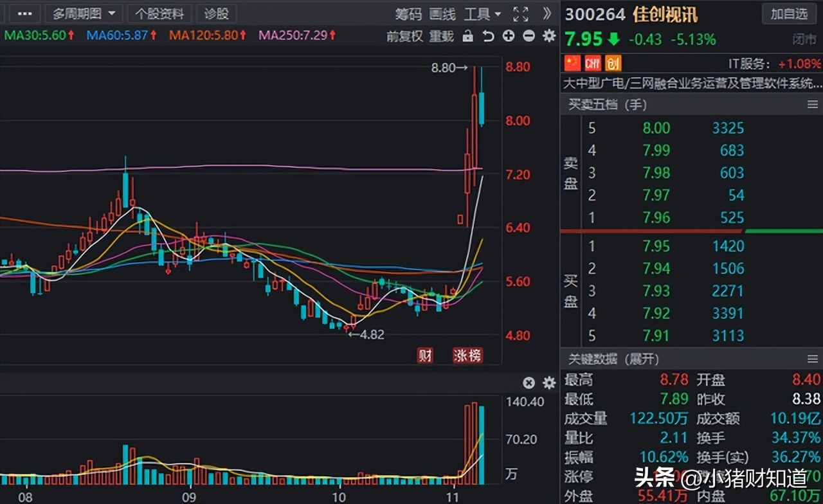Image resolution: width=823 pixels, height=504 pixels.
Task: Open the chart settings gear icon
Action: click(x=548, y=37)
